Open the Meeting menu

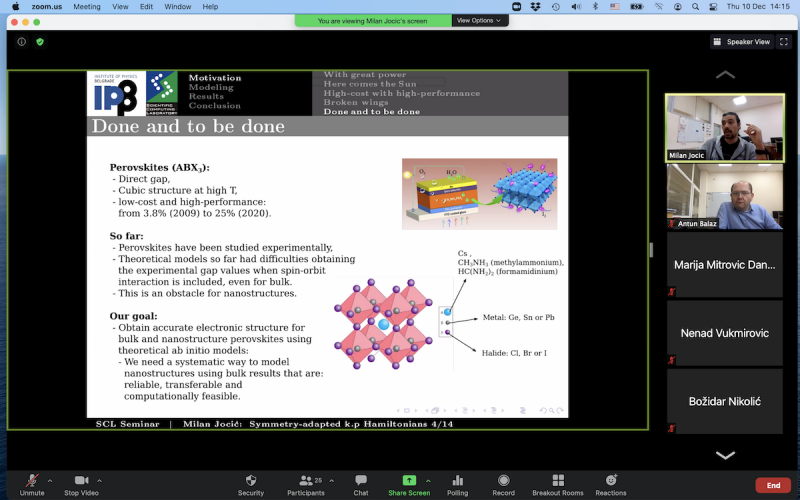point(87,7)
